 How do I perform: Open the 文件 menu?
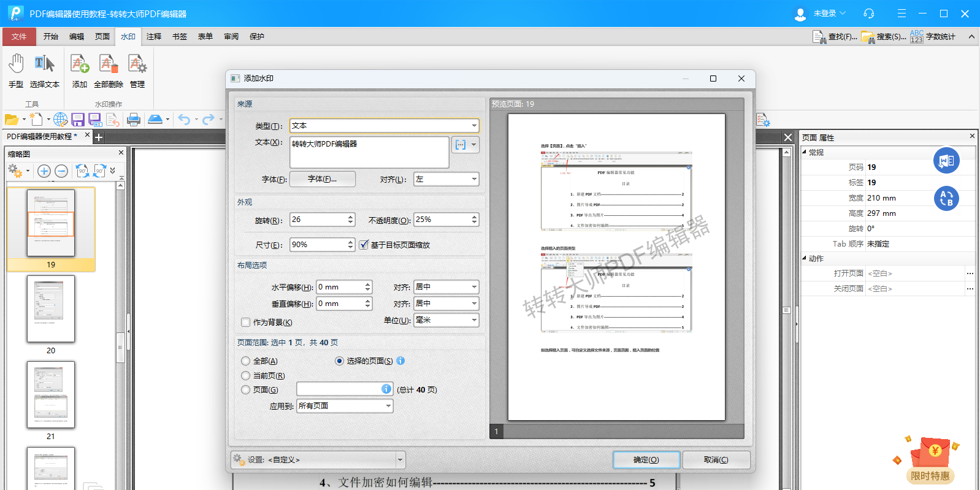(x=19, y=37)
